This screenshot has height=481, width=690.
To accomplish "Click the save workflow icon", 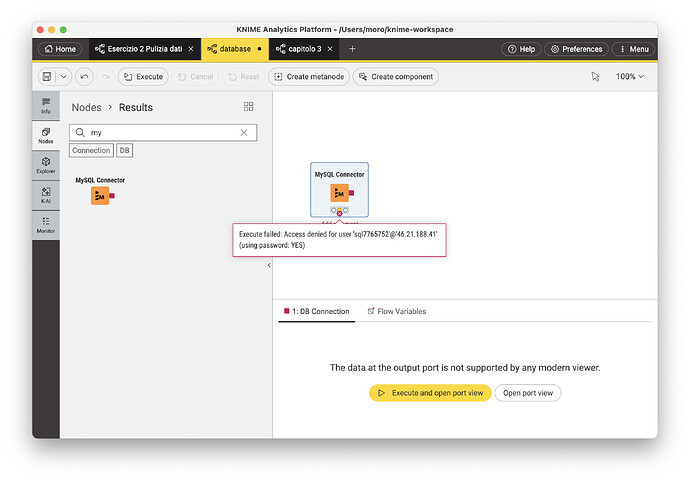I will pos(47,77).
